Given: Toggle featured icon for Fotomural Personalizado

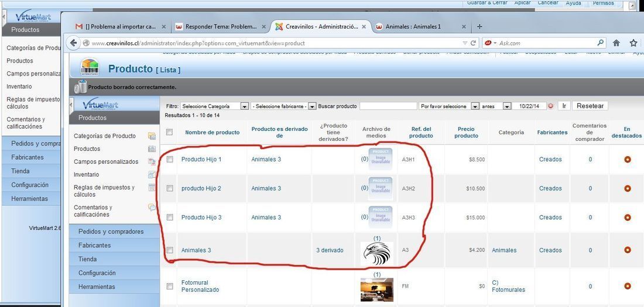Looking at the screenshot, I should [x=627, y=286].
